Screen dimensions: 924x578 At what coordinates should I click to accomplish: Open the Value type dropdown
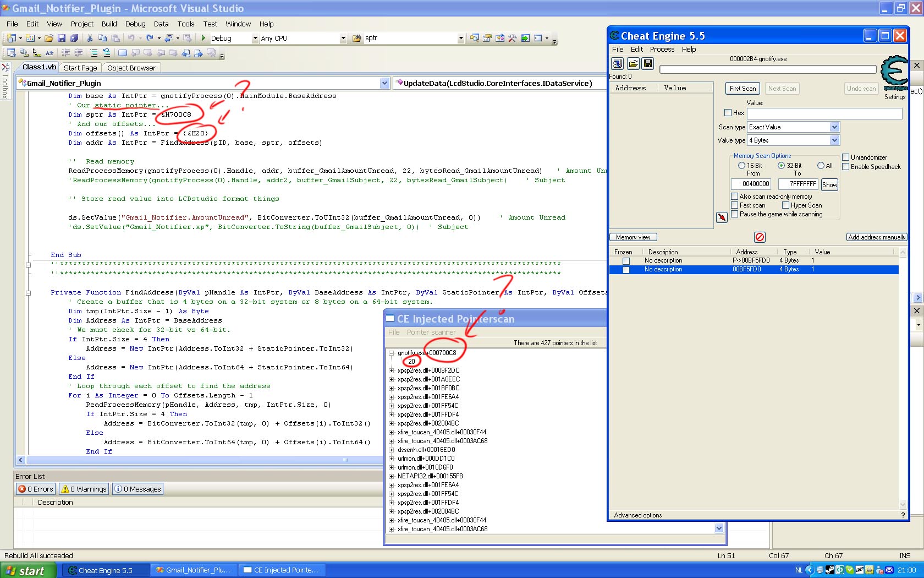coord(834,140)
